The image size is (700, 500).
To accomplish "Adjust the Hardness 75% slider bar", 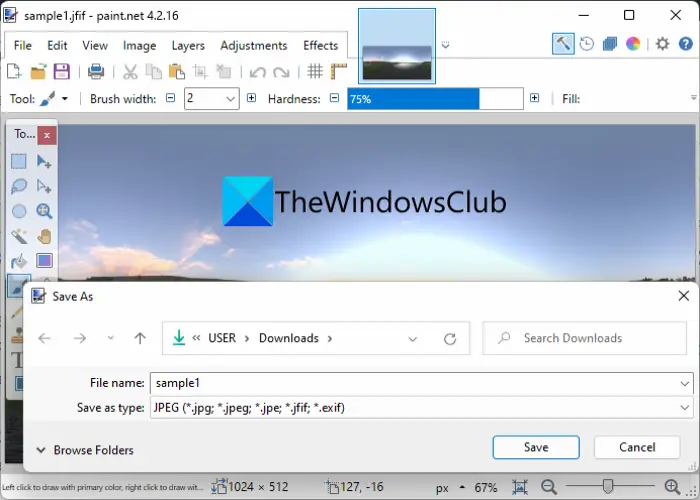I will 435,99.
